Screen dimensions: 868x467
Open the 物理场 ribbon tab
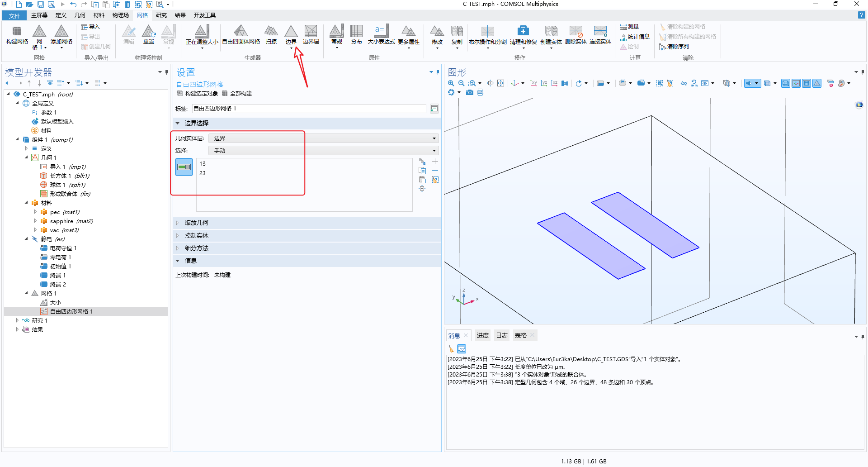point(120,15)
